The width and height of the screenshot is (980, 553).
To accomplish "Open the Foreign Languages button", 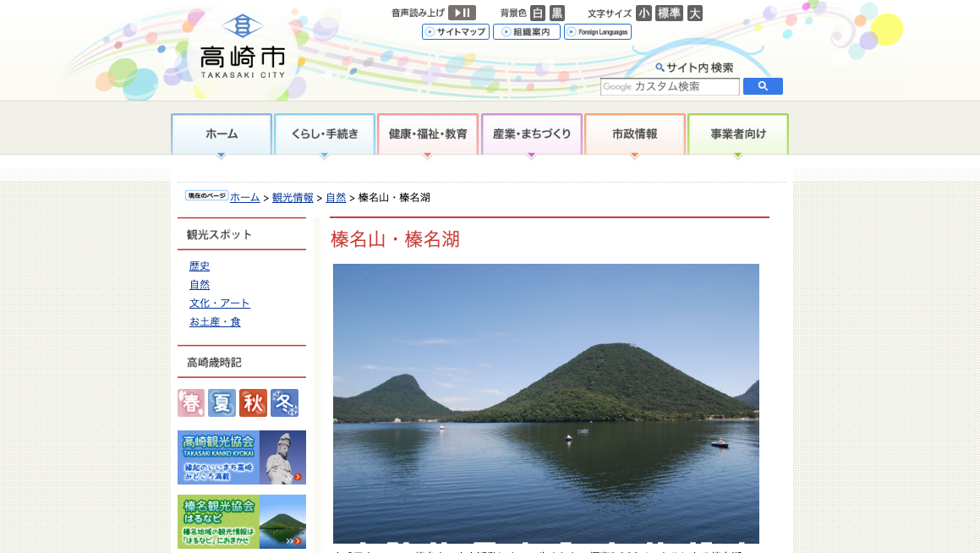I will [598, 32].
